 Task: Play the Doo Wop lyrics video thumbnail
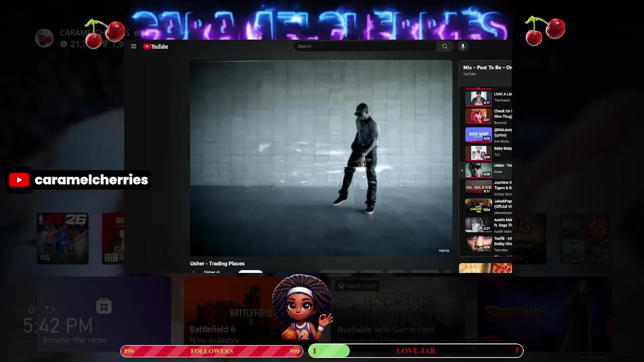point(478,134)
